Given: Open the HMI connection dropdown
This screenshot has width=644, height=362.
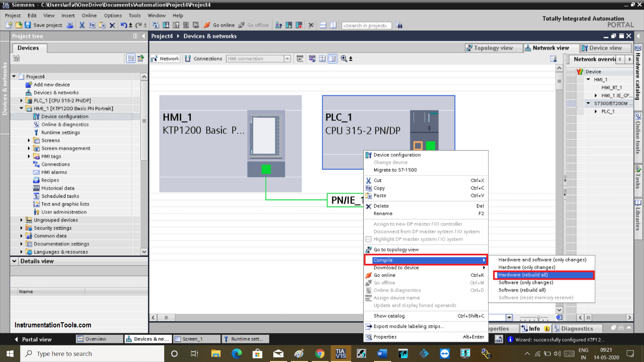Looking at the screenshot, I should (287, 58).
